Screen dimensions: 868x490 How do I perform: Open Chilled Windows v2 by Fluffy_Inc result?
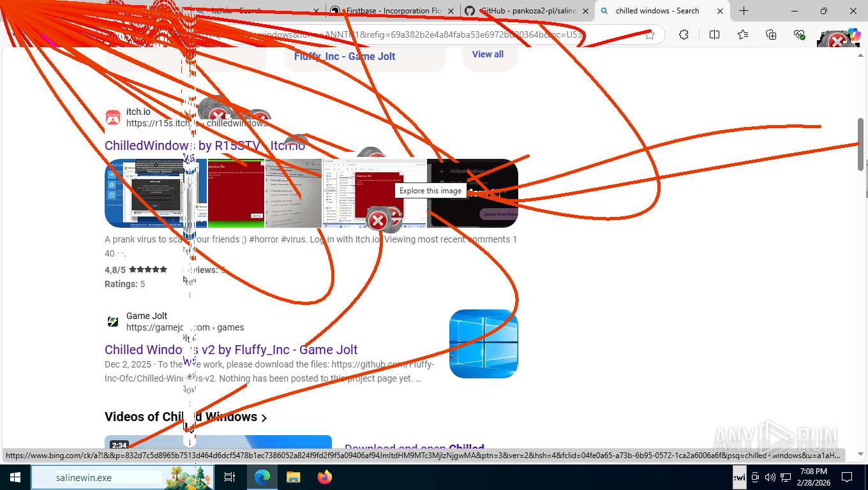click(x=231, y=350)
